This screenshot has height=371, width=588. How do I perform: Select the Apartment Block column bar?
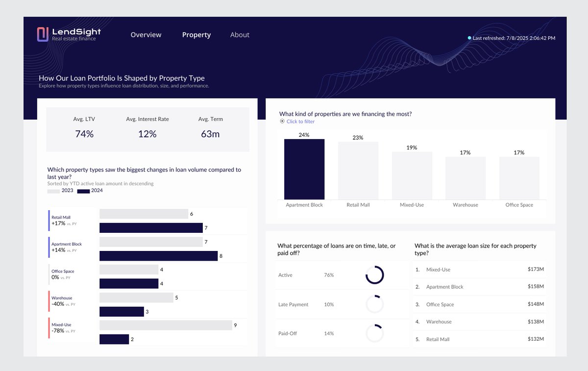[x=304, y=169]
